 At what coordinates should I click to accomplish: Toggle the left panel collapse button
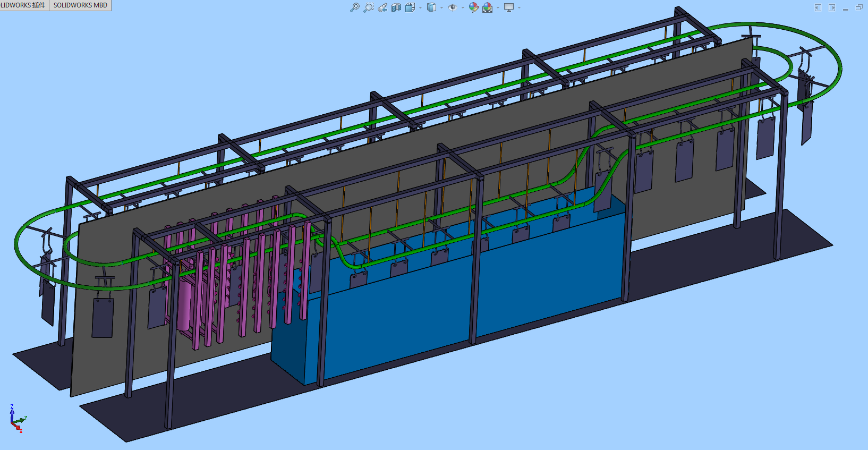point(818,7)
